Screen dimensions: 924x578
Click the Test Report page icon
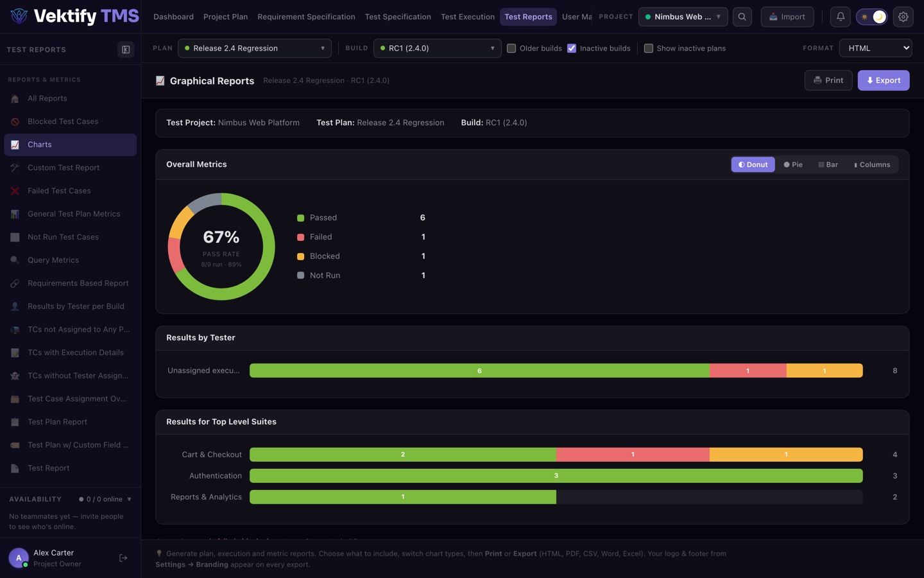[x=15, y=468]
